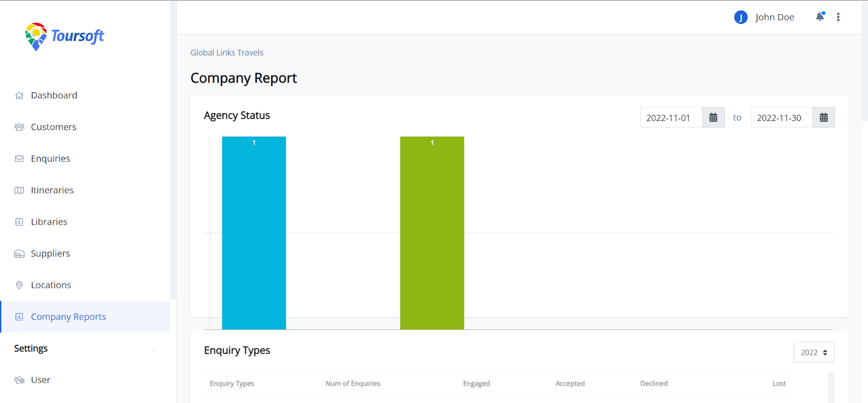The height and width of the screenshot is (403, 868).
Task: Click the sidebar vertical scrollbar
Action: (x=173, y=151)
